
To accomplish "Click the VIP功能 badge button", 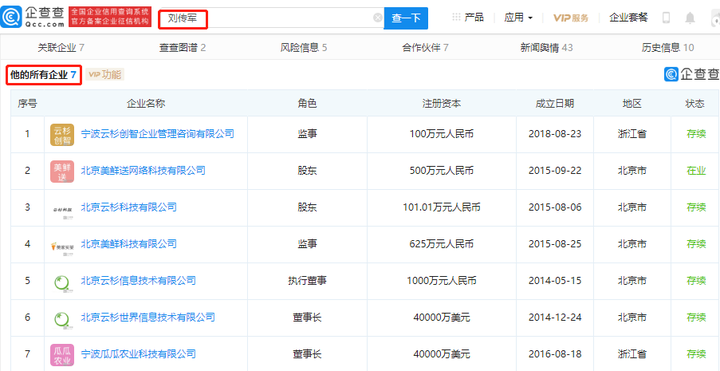I will (x=105, y=74).
